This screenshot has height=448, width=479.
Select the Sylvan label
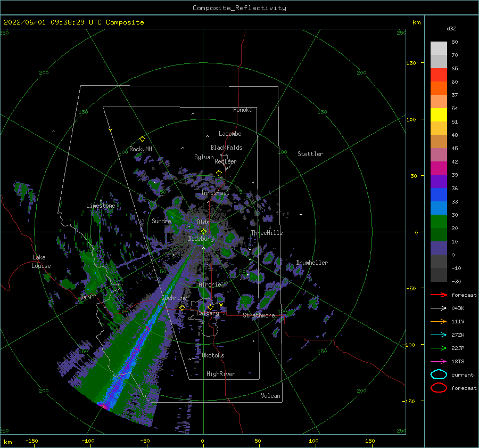(x=204, y=157)
